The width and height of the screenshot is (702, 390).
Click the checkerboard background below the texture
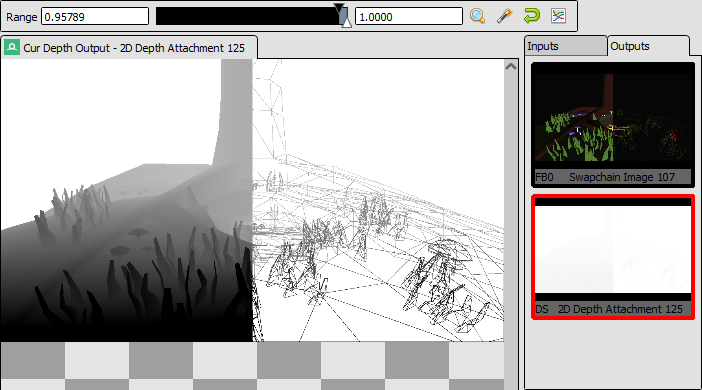pyautogui.click(x=252, y=366)
